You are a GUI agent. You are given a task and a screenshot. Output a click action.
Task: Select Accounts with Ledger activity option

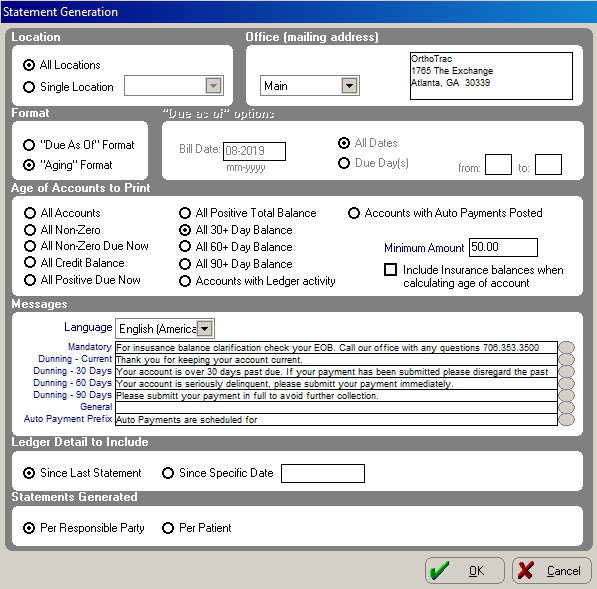185,281
